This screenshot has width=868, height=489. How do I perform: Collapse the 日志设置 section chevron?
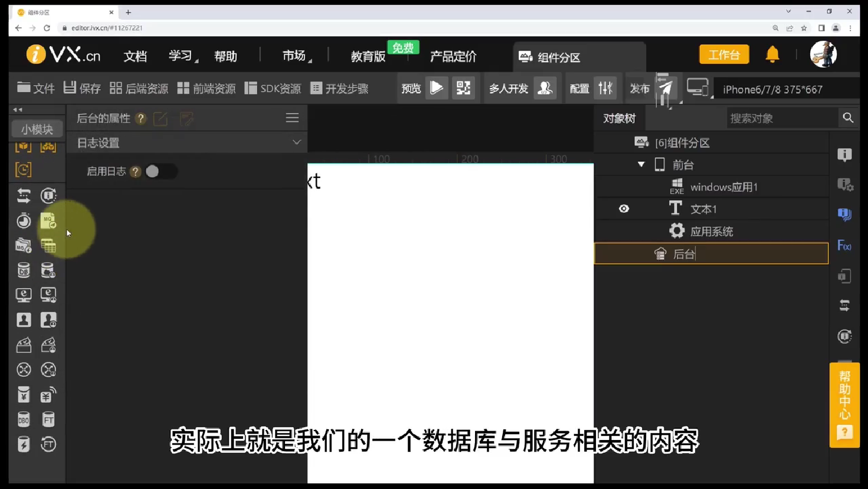tap(296, 142)
